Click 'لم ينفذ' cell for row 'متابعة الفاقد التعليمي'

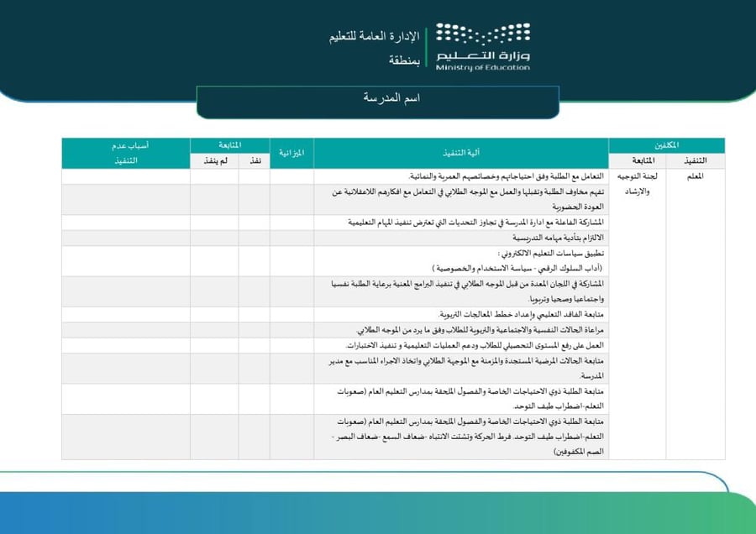pyautogui.click(x=214, y=315)
